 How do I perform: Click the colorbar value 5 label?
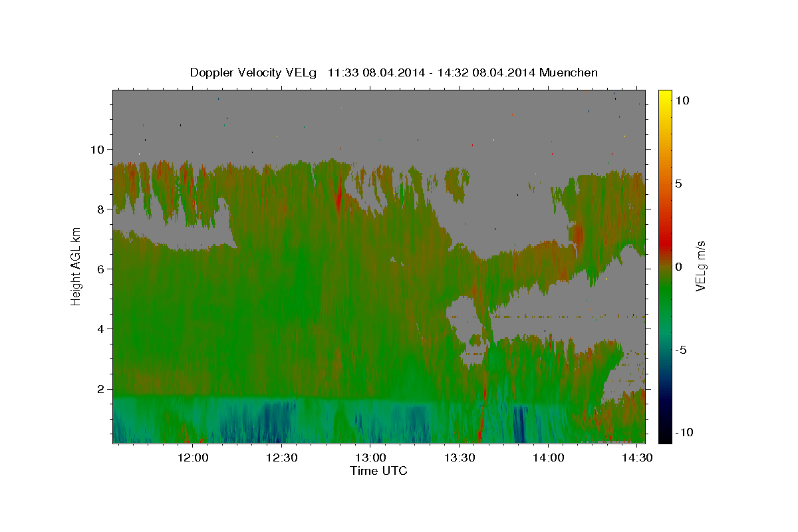click(679, 183)
